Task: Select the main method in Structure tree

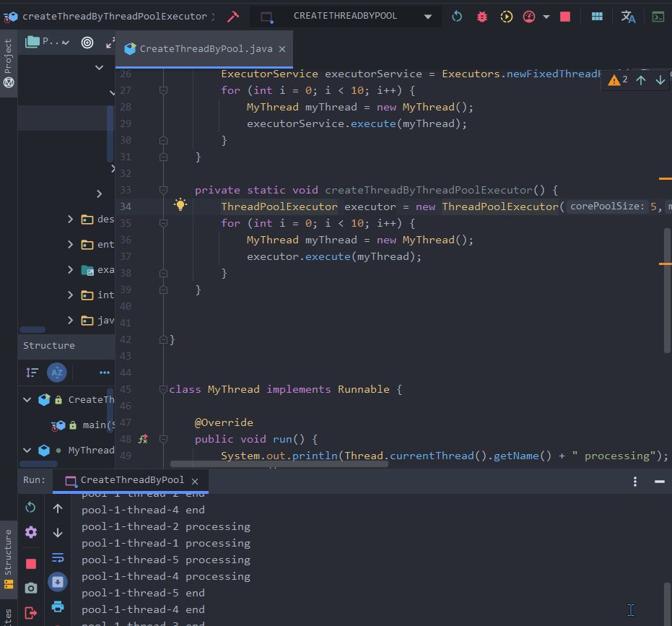Action: [x=84, y=425]
